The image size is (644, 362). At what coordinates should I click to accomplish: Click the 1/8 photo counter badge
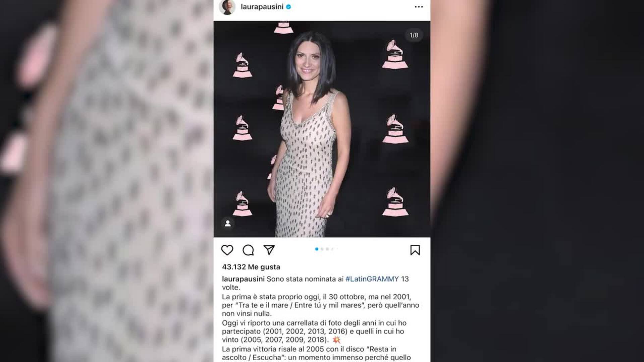coord(414,35)
